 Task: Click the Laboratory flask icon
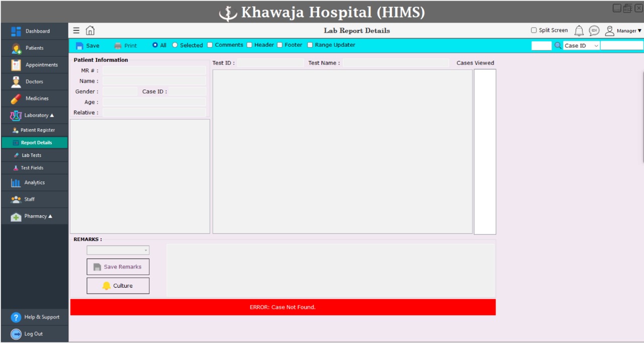(16, 116)
